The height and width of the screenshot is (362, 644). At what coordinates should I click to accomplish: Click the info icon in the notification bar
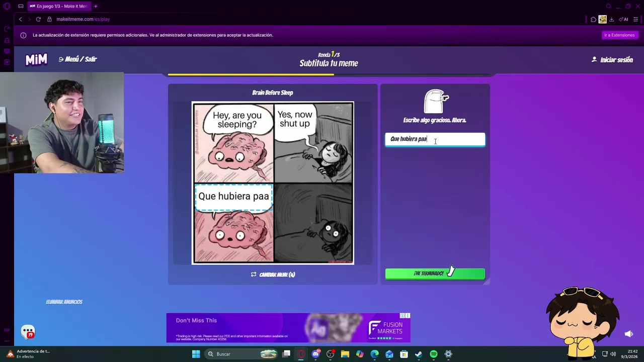tap(23, 35)
